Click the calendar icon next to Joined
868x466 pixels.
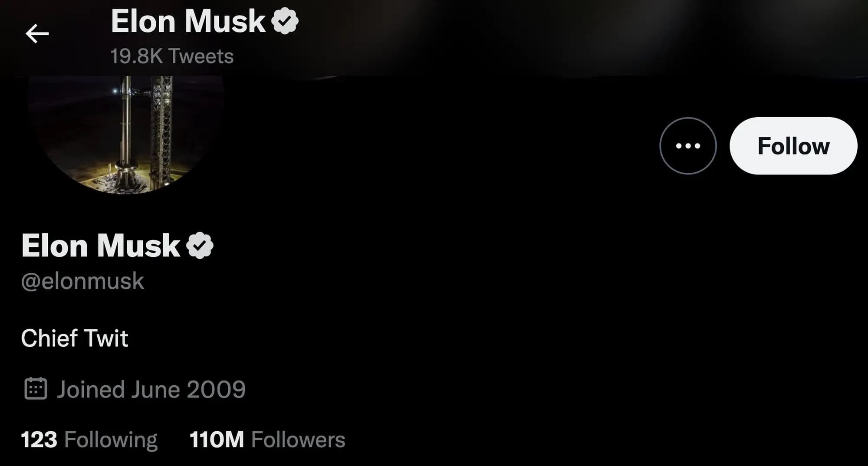click(x=36, y=388)
